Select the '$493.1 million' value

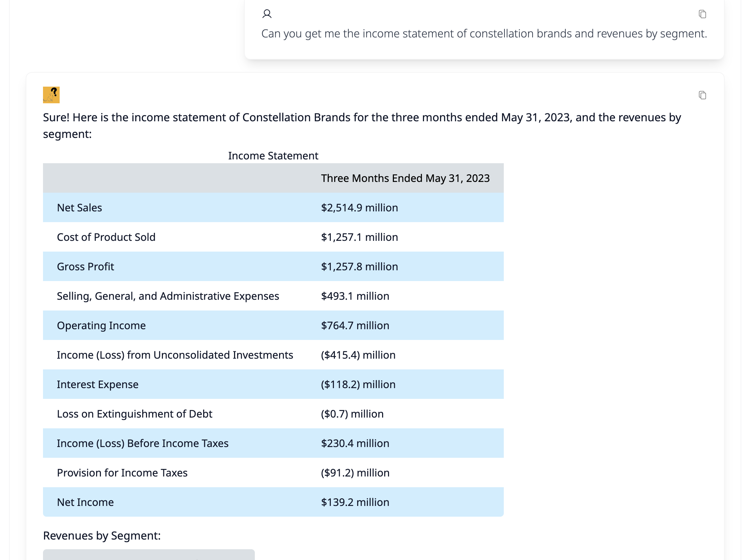coord(355,296)
